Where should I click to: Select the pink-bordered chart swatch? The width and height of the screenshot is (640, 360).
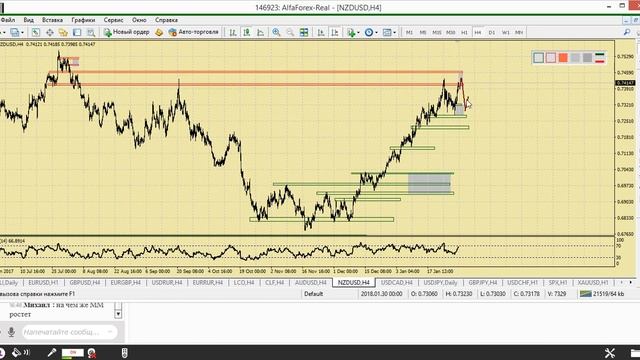(551, 58)
